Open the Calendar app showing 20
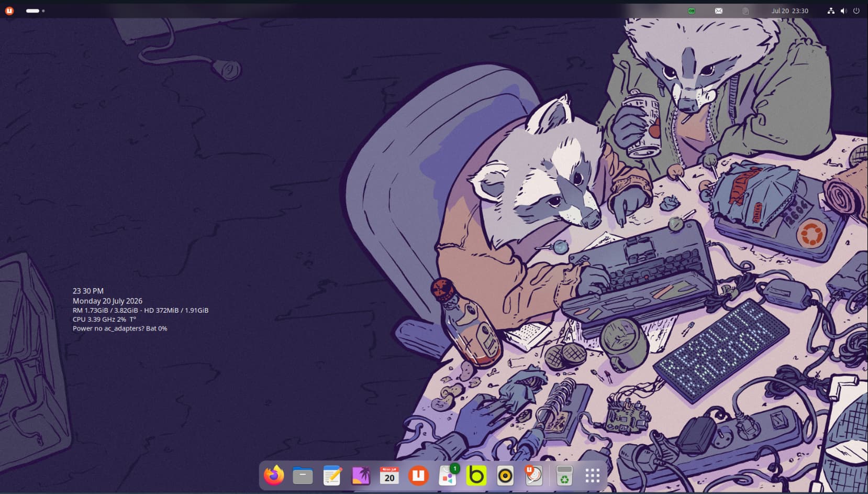The width and height of the screenshot is (868, 494). [390, 476]
